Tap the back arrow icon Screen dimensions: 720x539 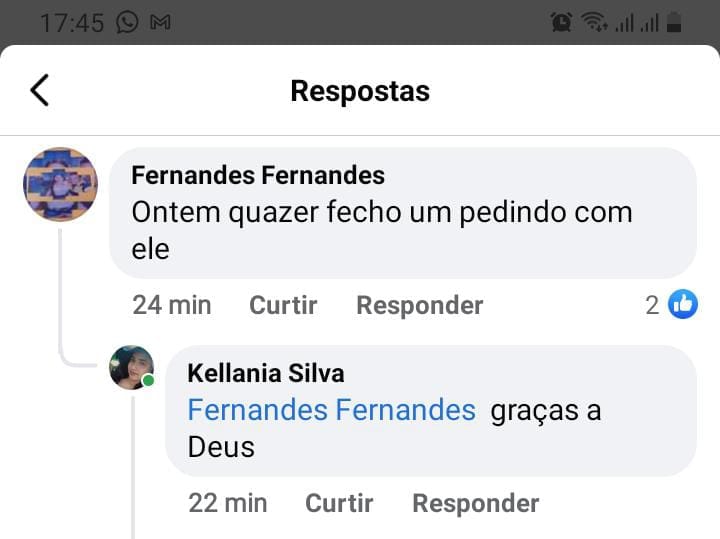[39, 90]
